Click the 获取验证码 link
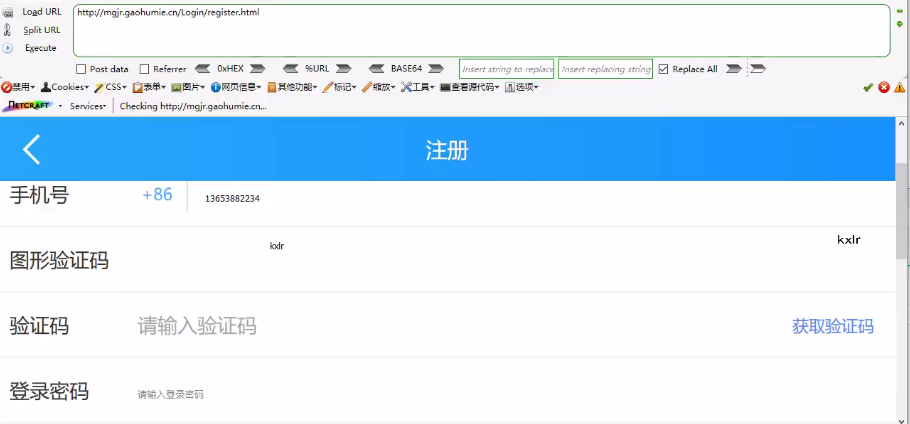This screenshot has width=910, height=424. coord(832,326)
